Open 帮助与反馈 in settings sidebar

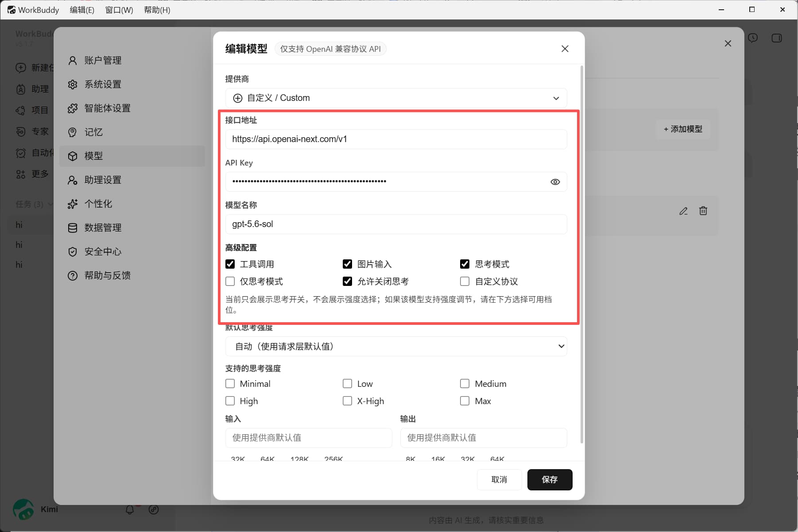tap(132, 275)
